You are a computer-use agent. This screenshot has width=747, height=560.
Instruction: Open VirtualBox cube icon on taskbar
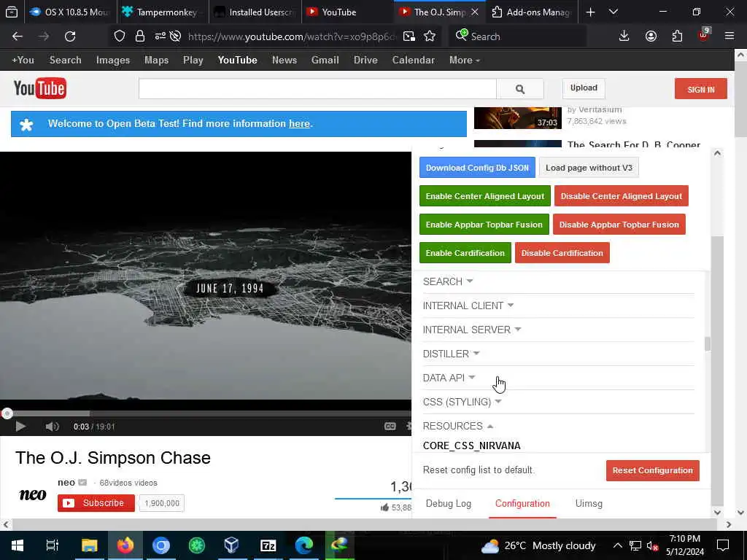click(x=231, y=545)
